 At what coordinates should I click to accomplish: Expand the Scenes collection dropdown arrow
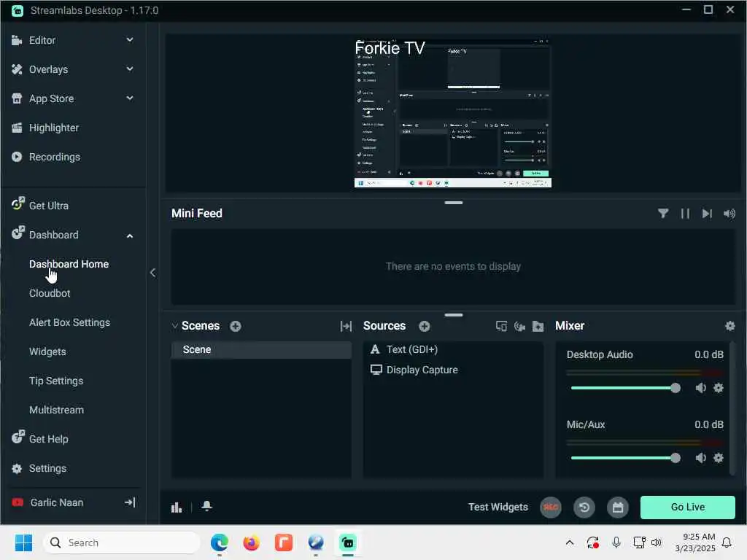point(175,326)
